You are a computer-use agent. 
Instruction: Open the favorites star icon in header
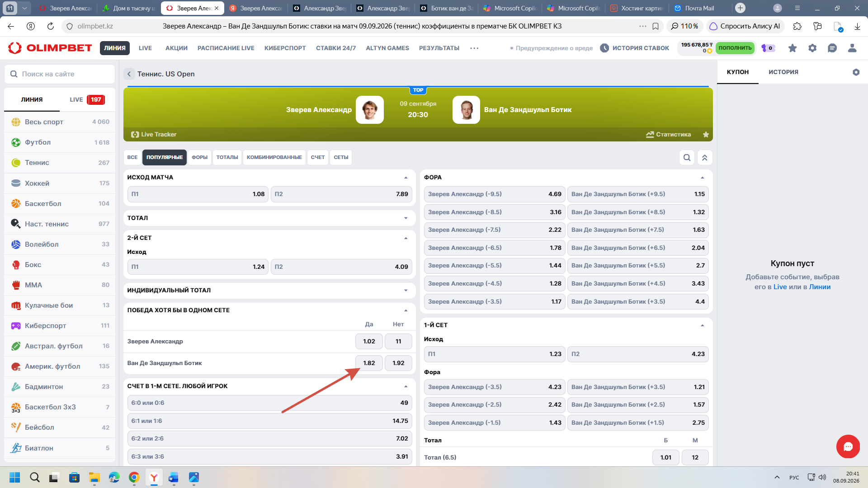[793, 48]
